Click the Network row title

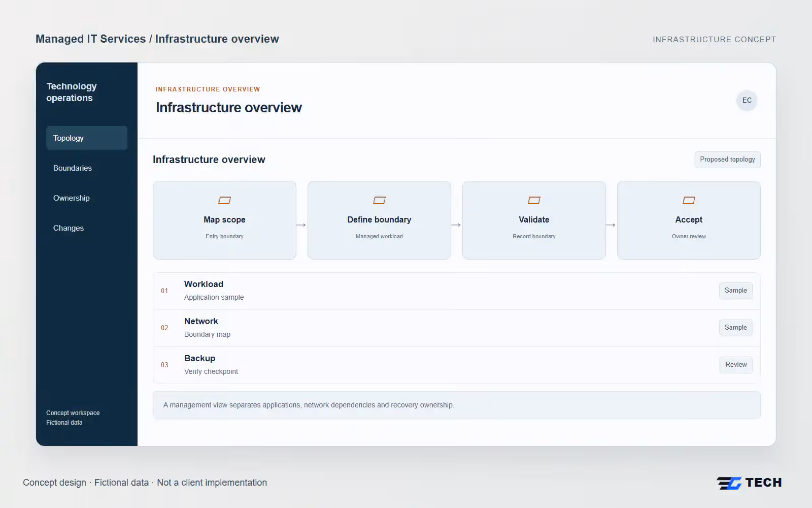(201, 321)
